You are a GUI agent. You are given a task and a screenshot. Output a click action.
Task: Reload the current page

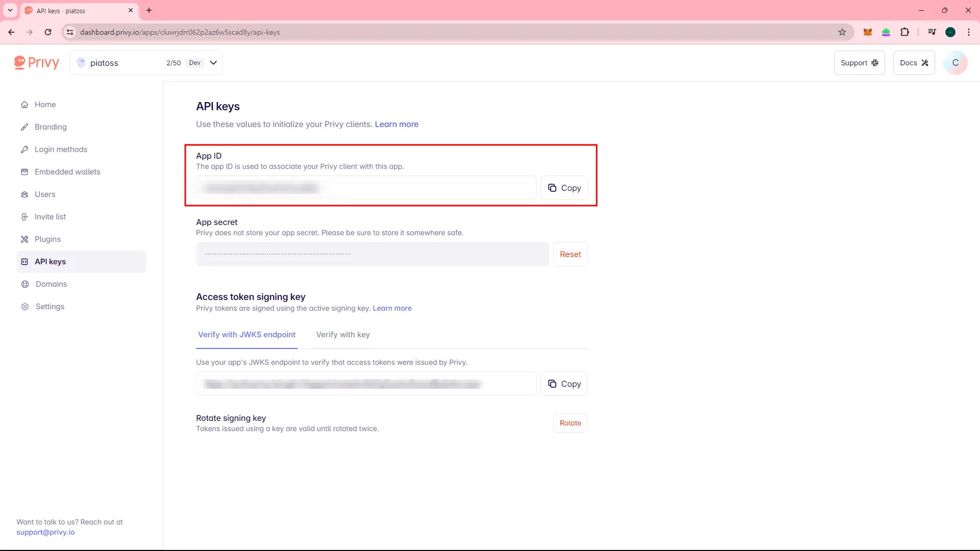click(x=48, y=32)
